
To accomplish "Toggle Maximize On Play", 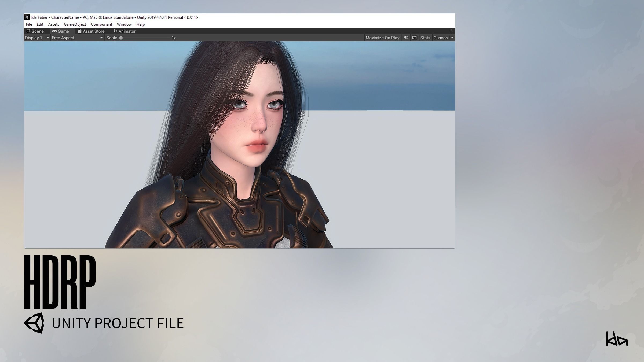I will 382,38.
